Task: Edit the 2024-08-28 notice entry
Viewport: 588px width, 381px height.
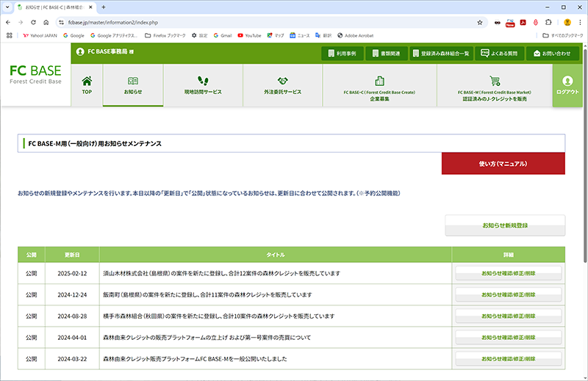Action: click(x=509, y=316)
